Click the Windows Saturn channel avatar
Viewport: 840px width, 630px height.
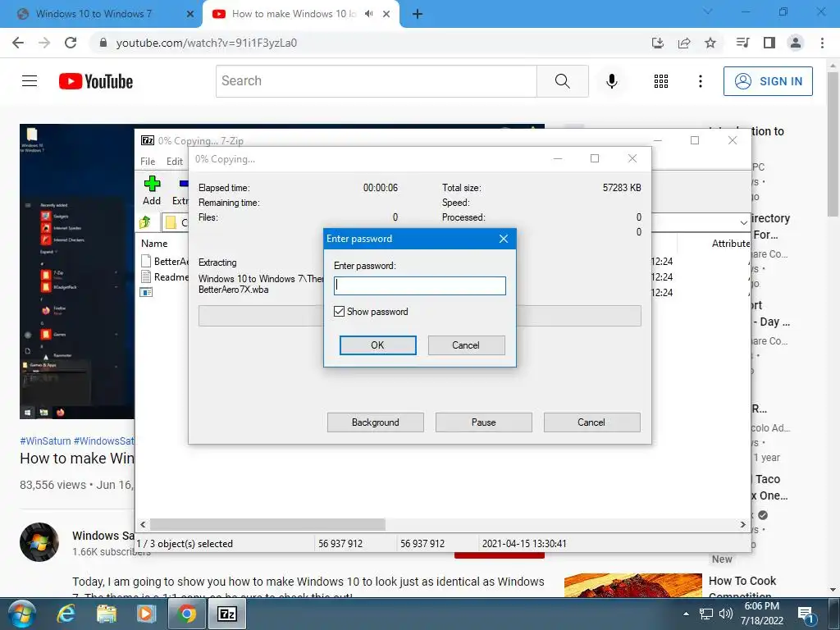39,542
